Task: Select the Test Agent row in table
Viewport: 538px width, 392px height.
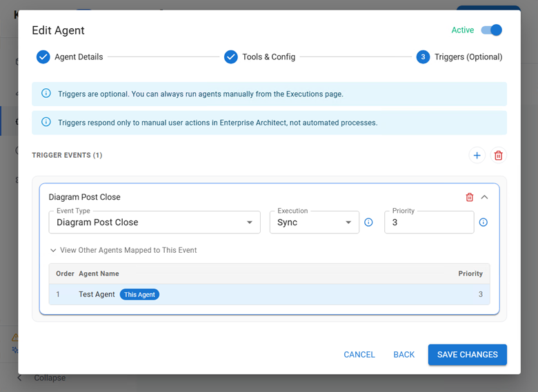Action: [269, 294]
